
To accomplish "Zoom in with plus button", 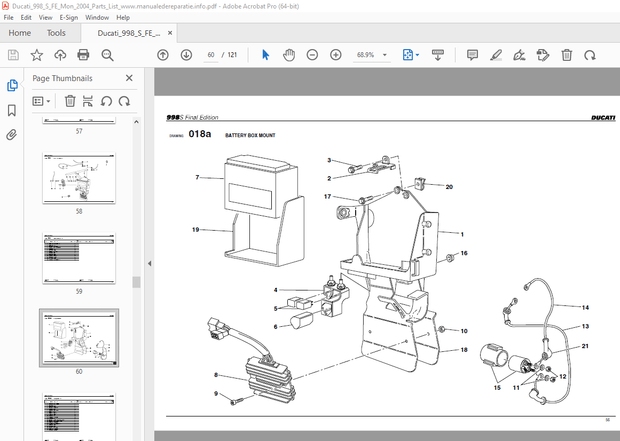I will click(336, 55).
